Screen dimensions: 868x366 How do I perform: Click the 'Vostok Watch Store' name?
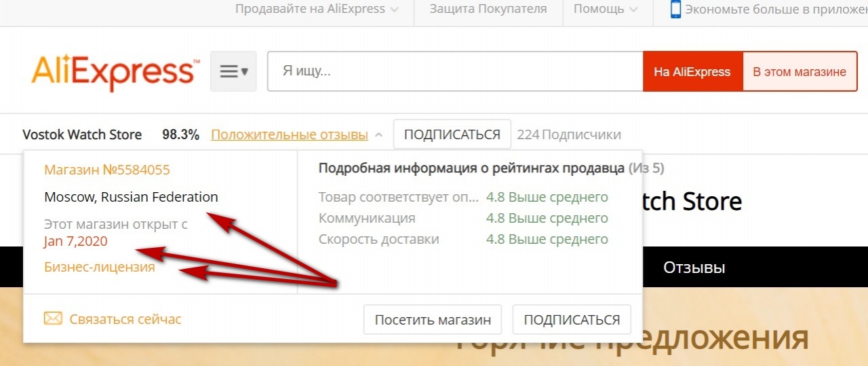click(x=82, y=134)
